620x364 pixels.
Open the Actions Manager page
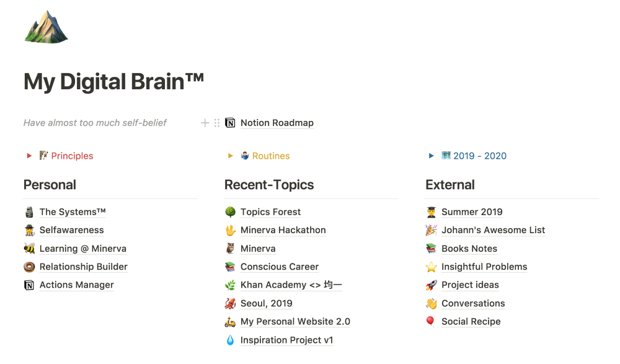click(x=76, y=285)
